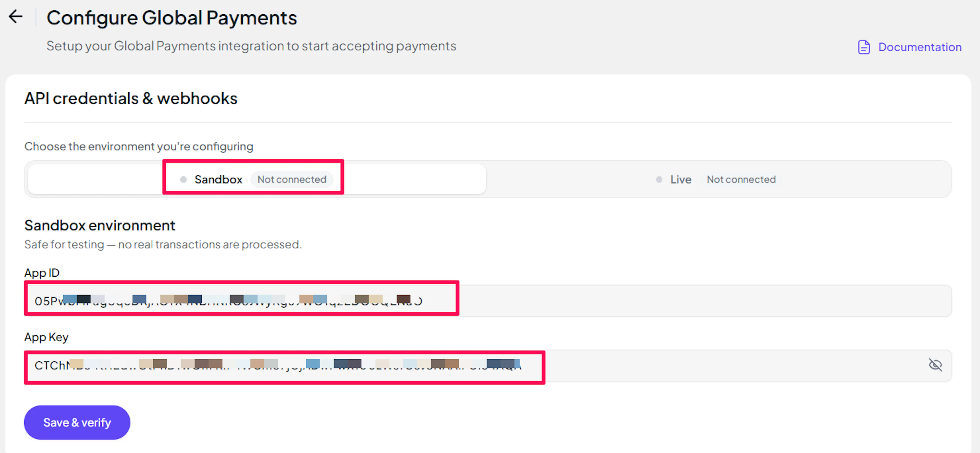Focus the App ID input field
Screen dimensions: 980x453
[x=488, y=300]
